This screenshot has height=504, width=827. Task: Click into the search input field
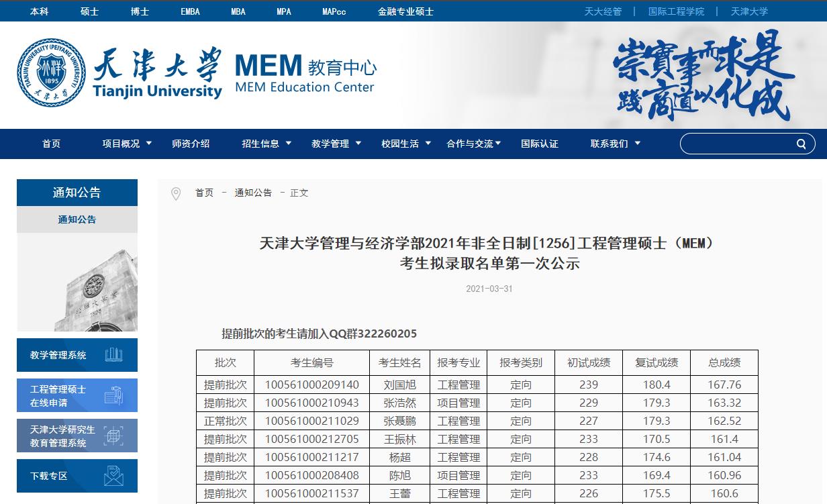[x=732, y=143]
